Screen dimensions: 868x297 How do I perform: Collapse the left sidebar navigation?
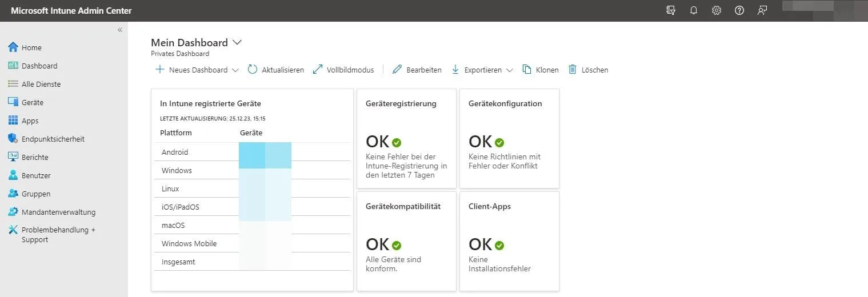(x=120, y=30)
